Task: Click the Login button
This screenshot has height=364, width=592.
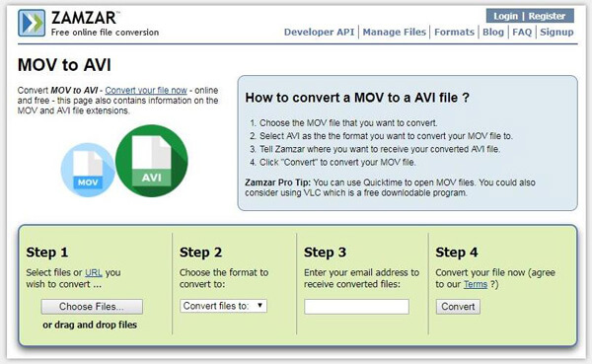Action: pyautogui.click(x=505, y=16)
